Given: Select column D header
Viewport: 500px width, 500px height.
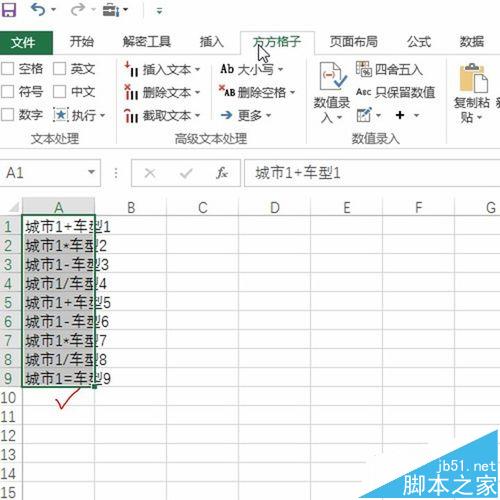Looking at the screenshot, I should tap(275, 207).
